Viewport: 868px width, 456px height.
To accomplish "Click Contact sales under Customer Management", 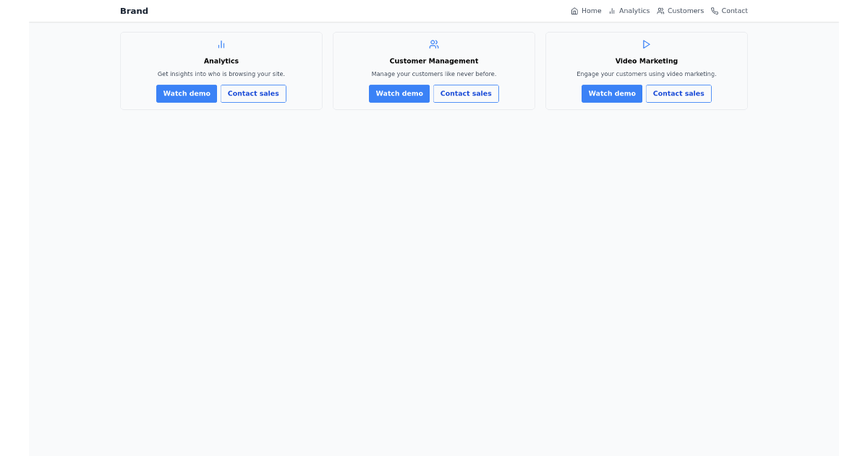I will 466,93.
